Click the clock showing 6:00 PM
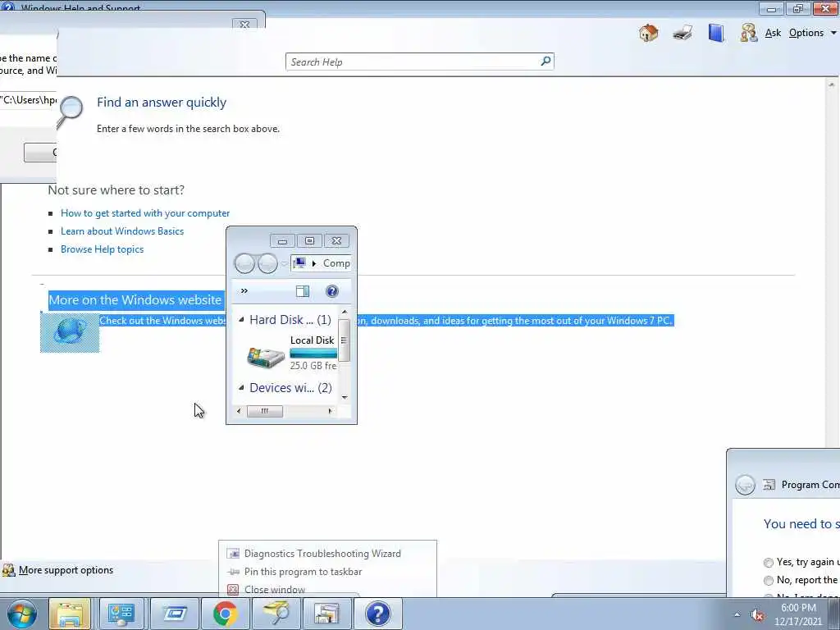Viewport: 840px width, 630px height. [x=798, y=608]
